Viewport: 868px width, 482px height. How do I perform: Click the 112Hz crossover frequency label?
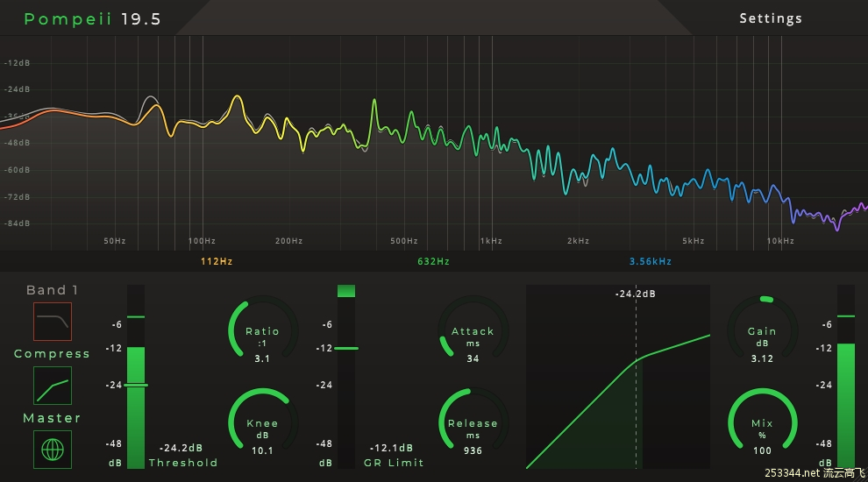click(x=217, y=261)
